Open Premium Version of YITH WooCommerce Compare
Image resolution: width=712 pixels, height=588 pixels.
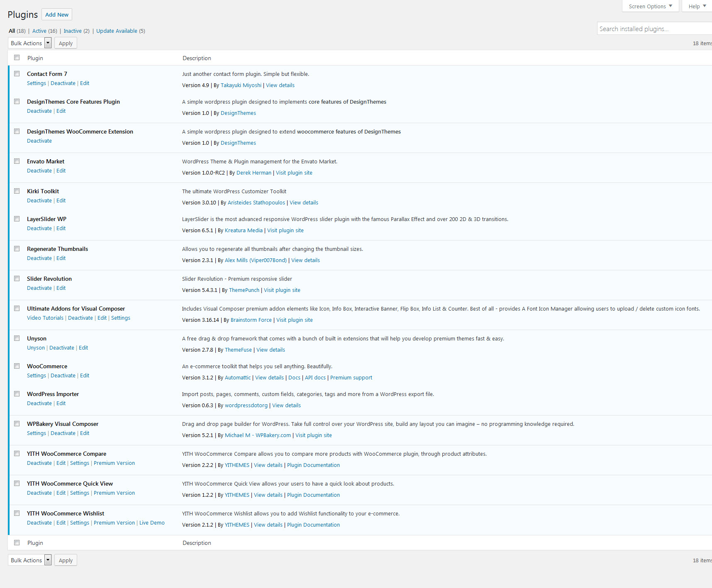pos(114,463)
